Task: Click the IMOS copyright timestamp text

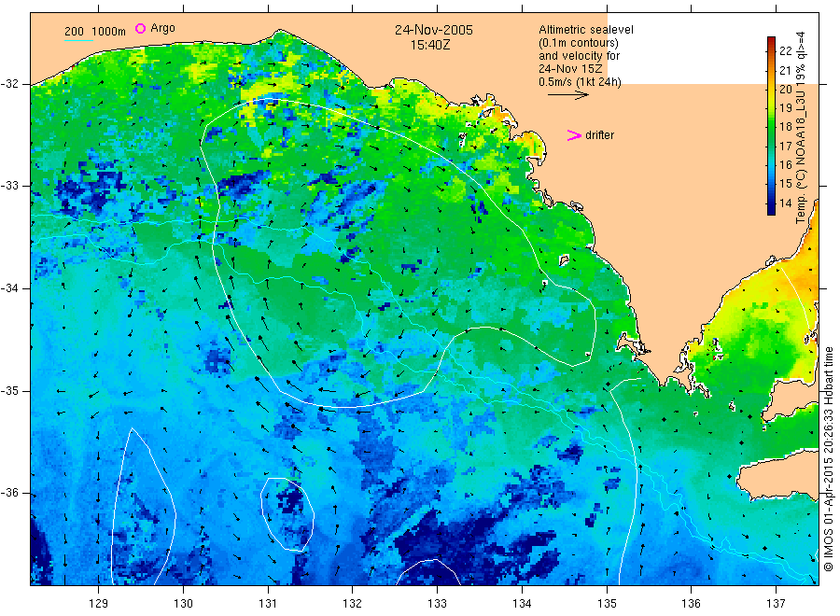Action: 828,458
